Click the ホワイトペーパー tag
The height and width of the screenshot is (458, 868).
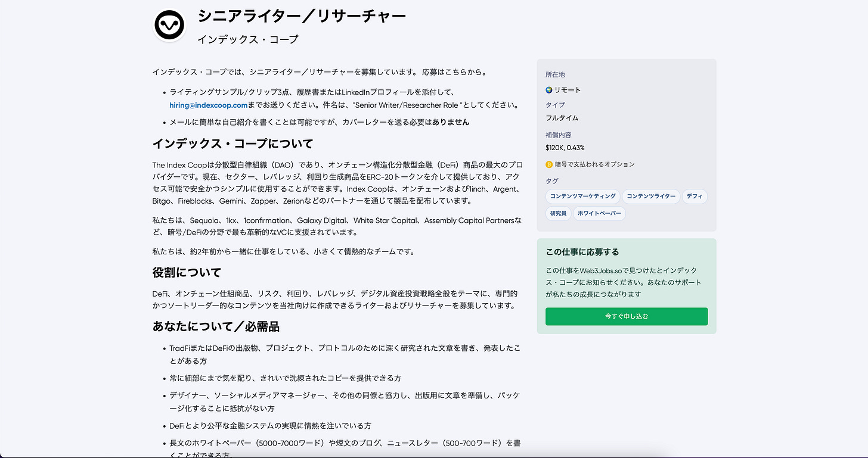pyautogui.click(x=599, y=213)
